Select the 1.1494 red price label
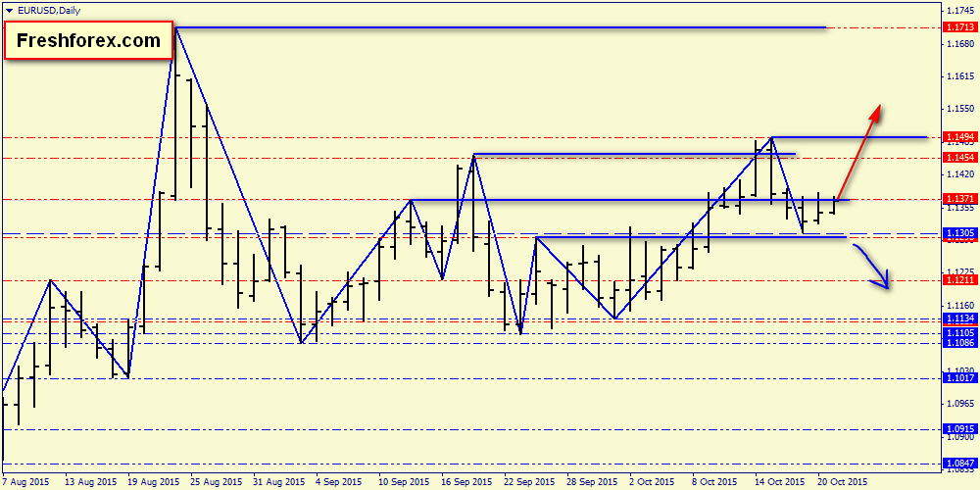The width and height of the screenshot is (980, 490). tap(958, 137)
